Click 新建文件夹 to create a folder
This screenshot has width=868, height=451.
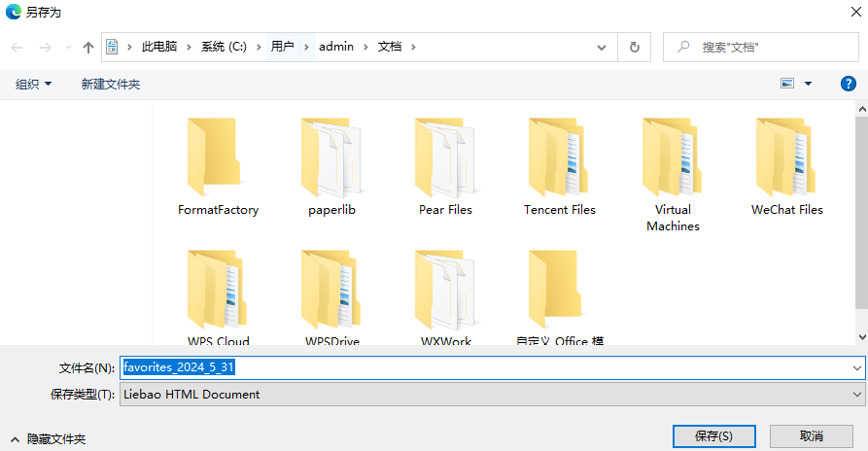coord(111,85)
